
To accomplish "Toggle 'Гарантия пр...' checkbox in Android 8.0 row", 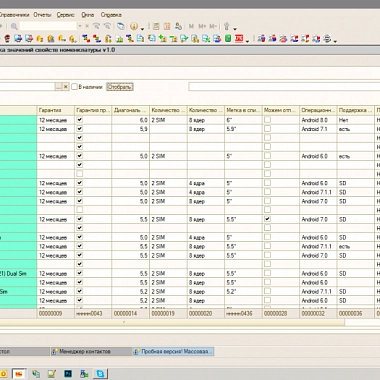I will [80, 120].
